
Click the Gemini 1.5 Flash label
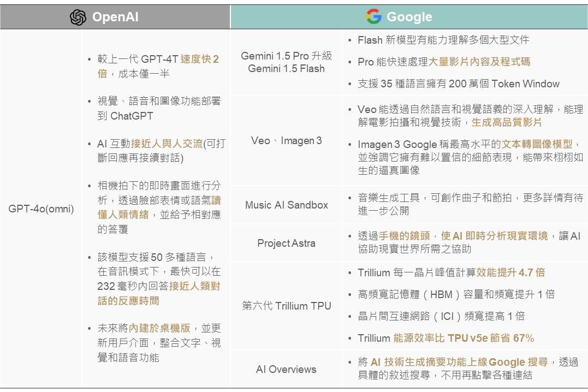[x=286, y=69]
